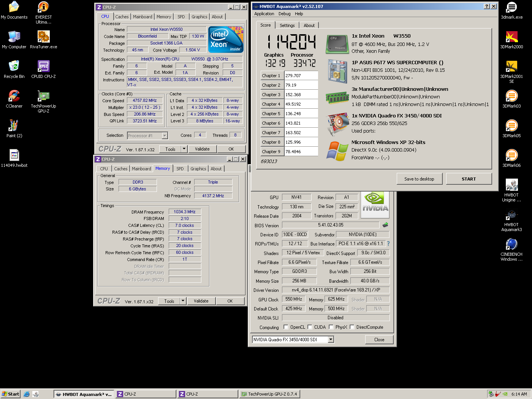Launch 3DMark2000 desktop shortcut
This screenshot has width=532, height=399.
click(x=511, y=40)
